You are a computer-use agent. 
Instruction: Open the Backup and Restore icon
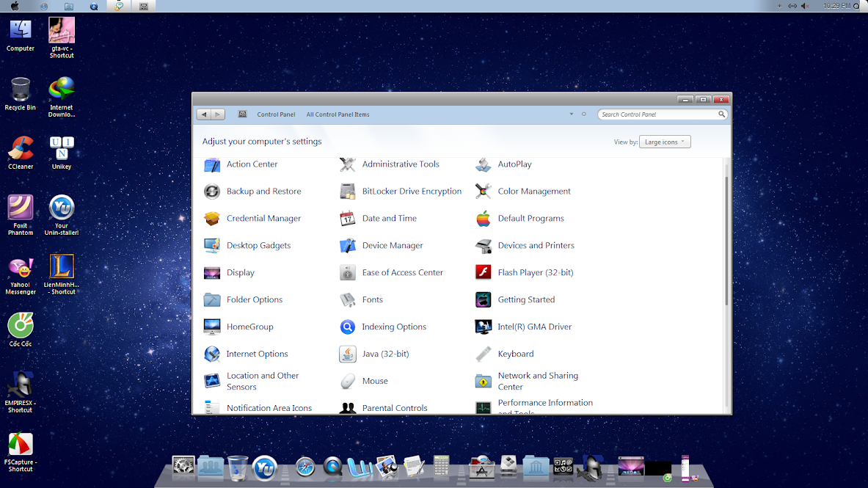point(212,192)
